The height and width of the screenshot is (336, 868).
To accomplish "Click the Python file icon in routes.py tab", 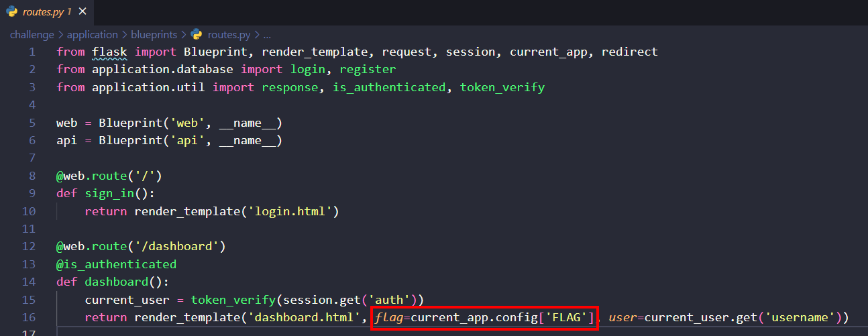I will pyautogui.click(x=13, y=12).
